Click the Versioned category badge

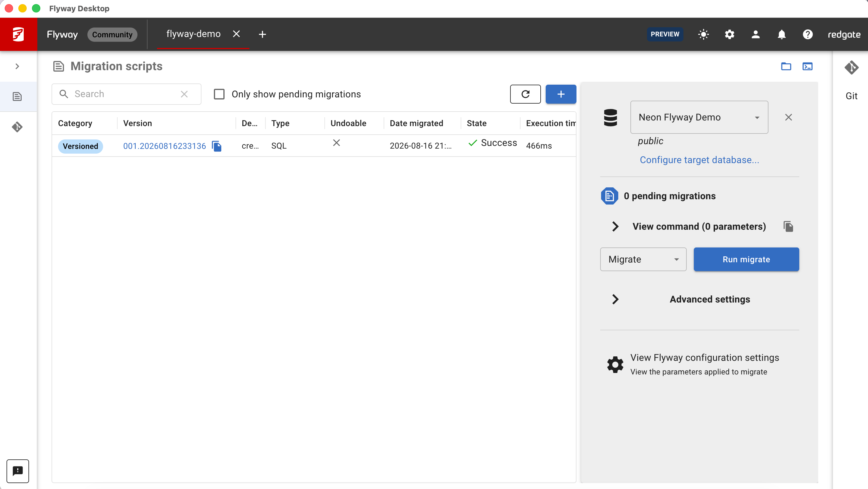pyautogui.click(x=81, y=146)
